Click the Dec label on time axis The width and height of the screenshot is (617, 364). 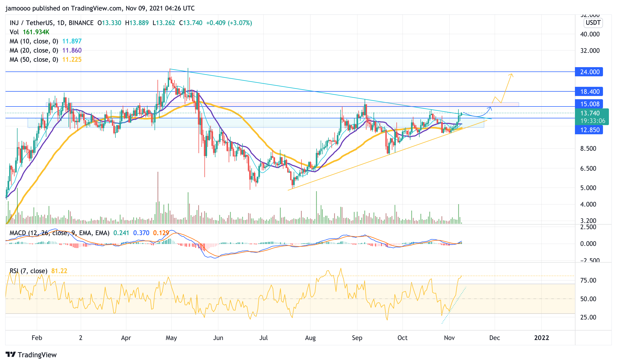pyautogui.click(x=495, y=338)
